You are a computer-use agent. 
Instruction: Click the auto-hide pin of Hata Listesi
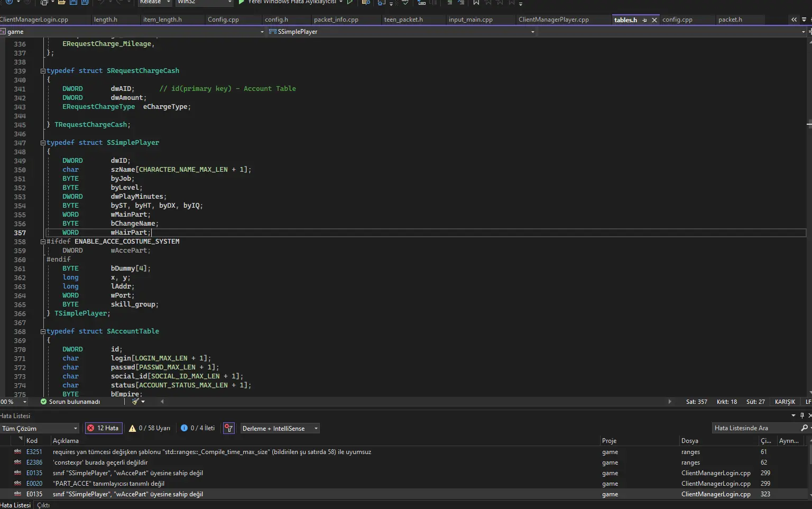[x=802, y=415]
